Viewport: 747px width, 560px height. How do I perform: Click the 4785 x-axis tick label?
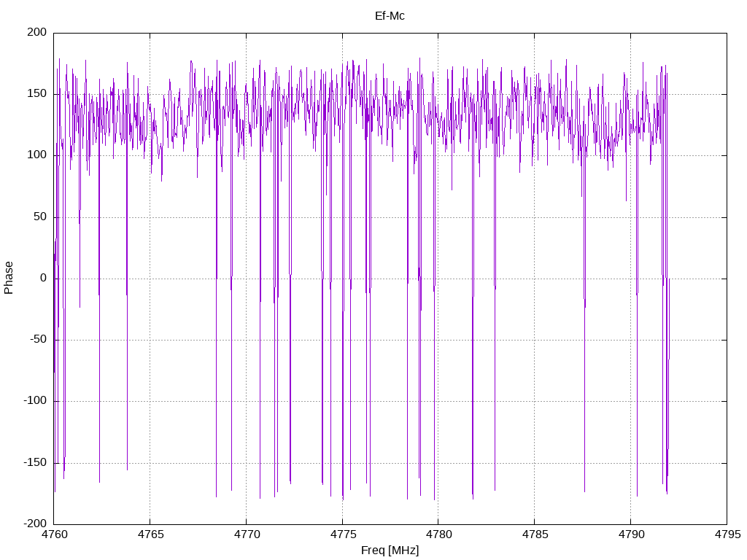click(x=535, y=534)
